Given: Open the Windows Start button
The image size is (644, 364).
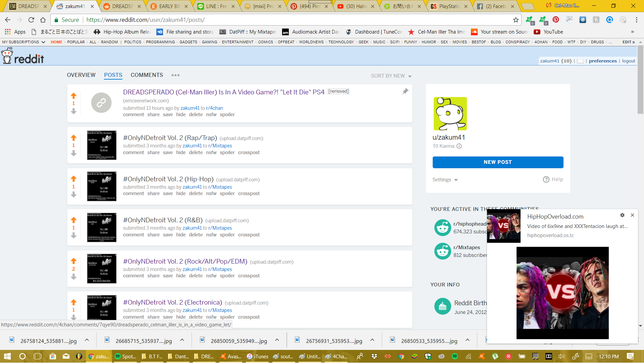Looking at the screenshot, I should 7,356.
